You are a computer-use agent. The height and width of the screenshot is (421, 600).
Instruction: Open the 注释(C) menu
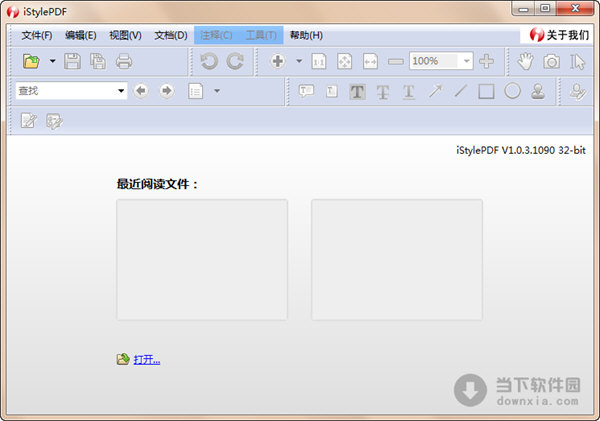216,35
